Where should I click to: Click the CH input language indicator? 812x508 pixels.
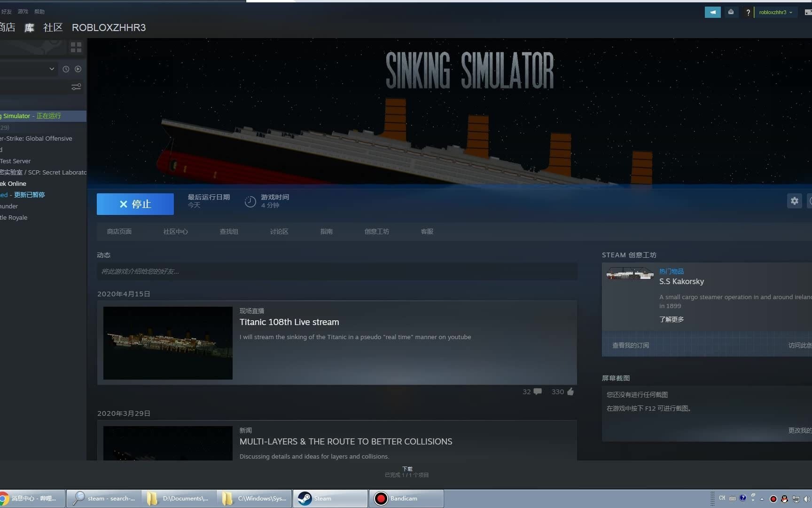point(722,498)
